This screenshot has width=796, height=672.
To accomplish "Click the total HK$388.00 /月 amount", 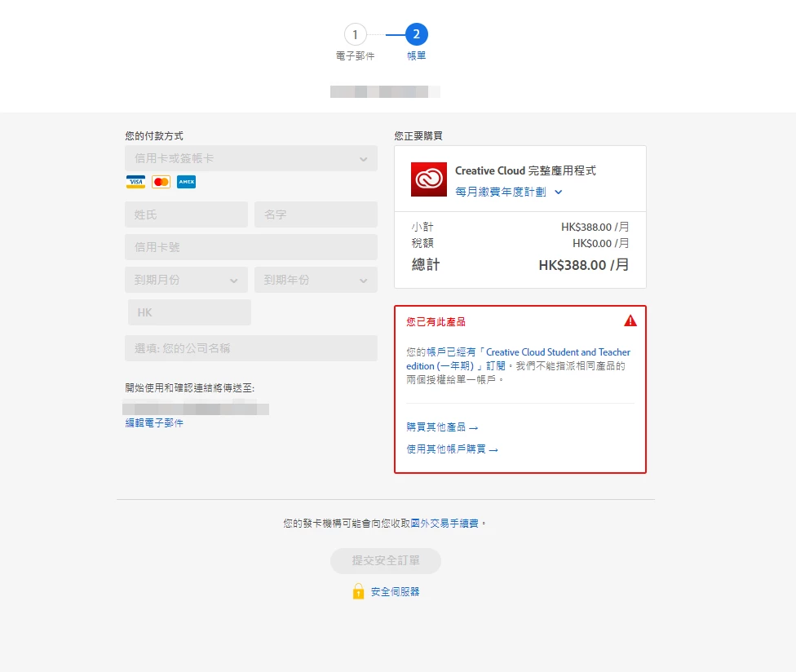I will point(583,265).
